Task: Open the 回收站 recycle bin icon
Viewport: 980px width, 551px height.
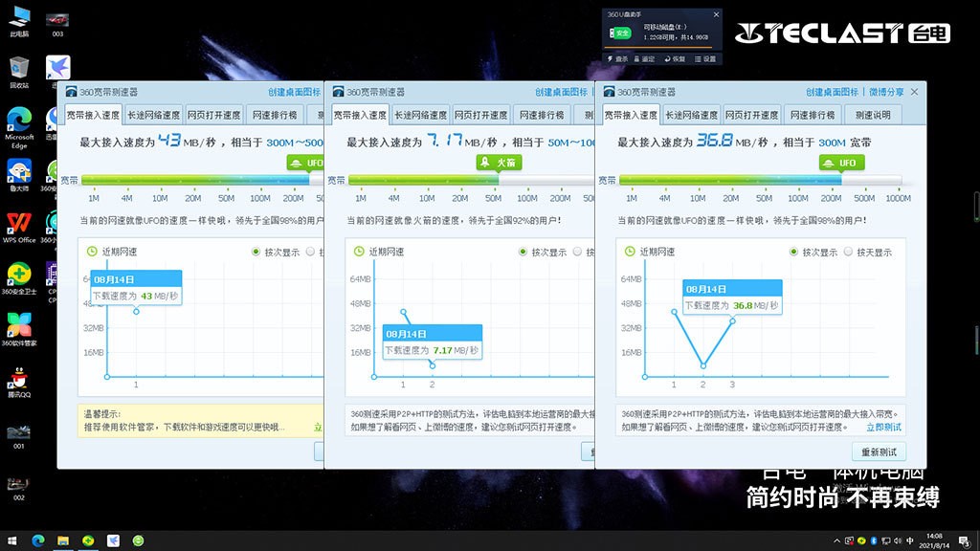Action: [x=19, y=72]
